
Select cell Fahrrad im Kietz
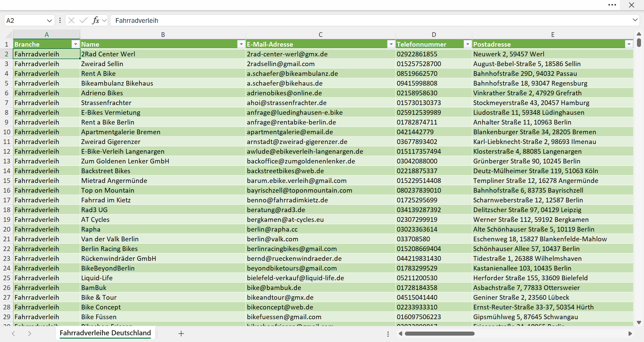pyautogui.click(x=163, y=200)
